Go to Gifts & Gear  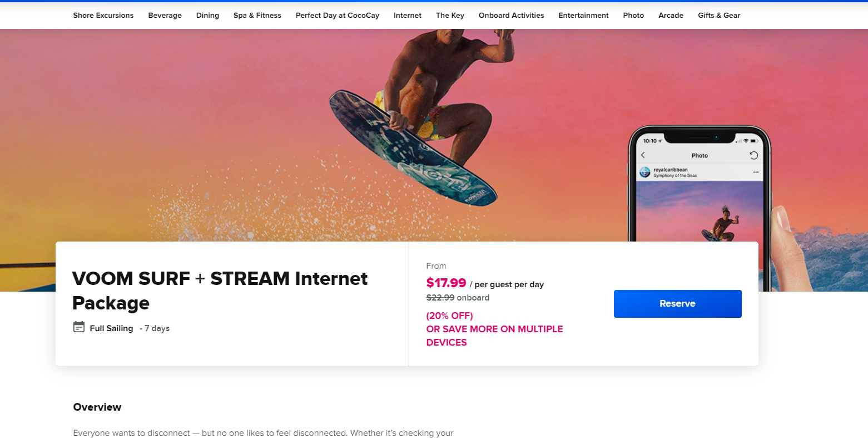tap(719, 16)
